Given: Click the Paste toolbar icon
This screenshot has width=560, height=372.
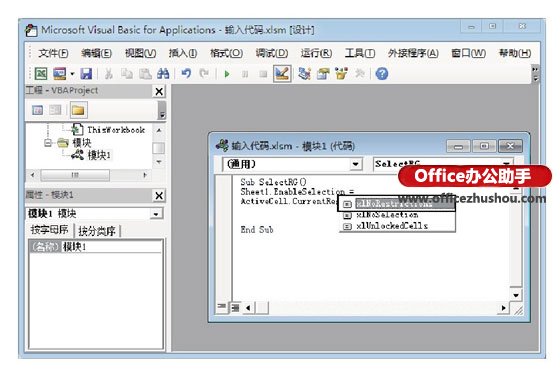Looking at the screenshot, I should pos(145,74).
